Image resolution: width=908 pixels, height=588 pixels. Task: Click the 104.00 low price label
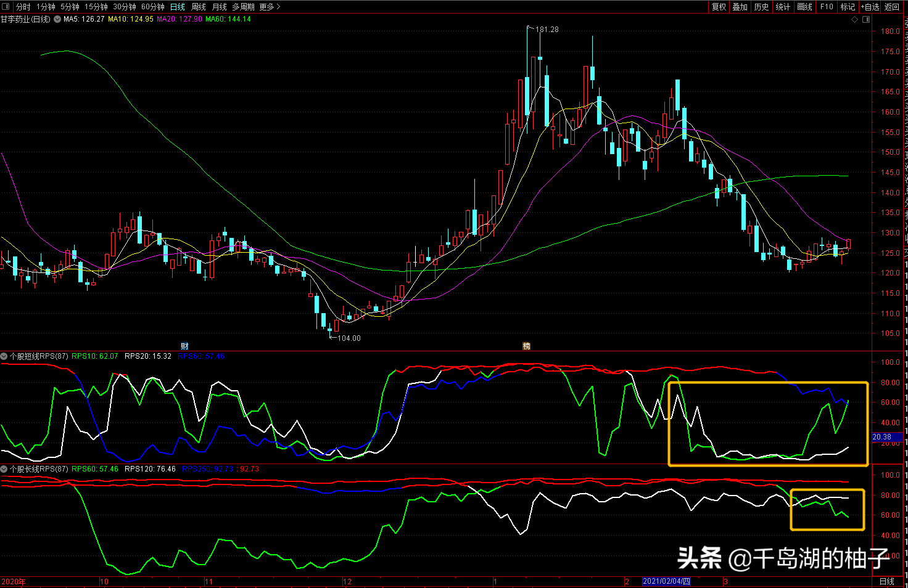click(x=349, y=338)
